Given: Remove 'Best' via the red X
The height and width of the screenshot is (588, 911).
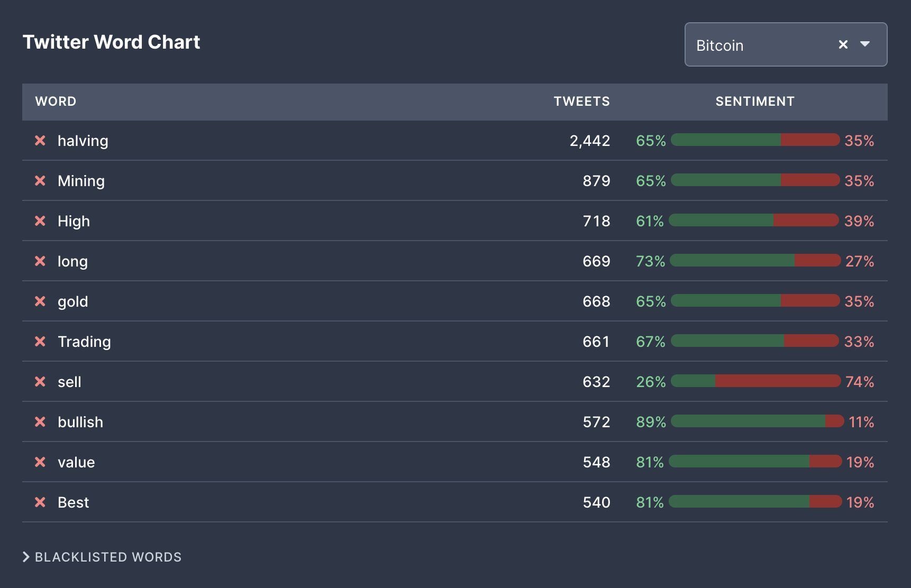Looking at the screenshot, I should coord(40,502).
